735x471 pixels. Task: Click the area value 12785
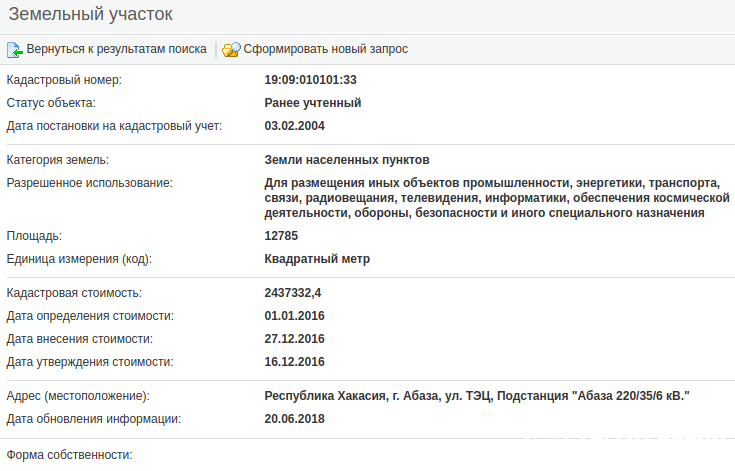point(281,236)
